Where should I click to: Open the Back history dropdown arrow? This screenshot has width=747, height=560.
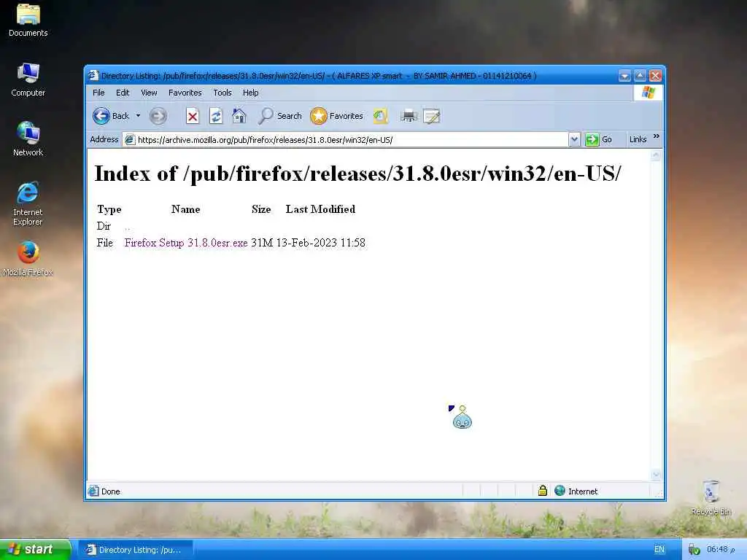pyautogui.click(x=138, y=116)
